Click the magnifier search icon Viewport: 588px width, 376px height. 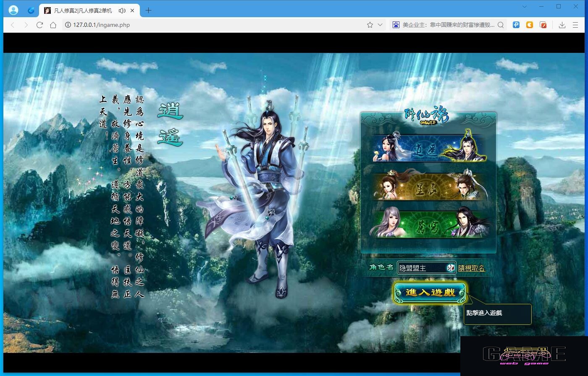501,25
